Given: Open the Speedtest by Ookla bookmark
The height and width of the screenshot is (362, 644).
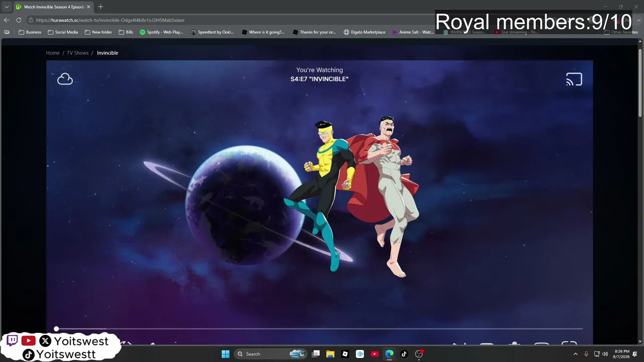Looking at the screenshot, I should click(212, 32).
